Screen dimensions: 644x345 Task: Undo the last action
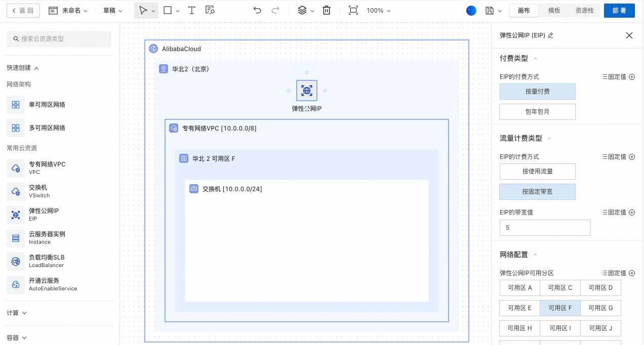pos(257,11)
